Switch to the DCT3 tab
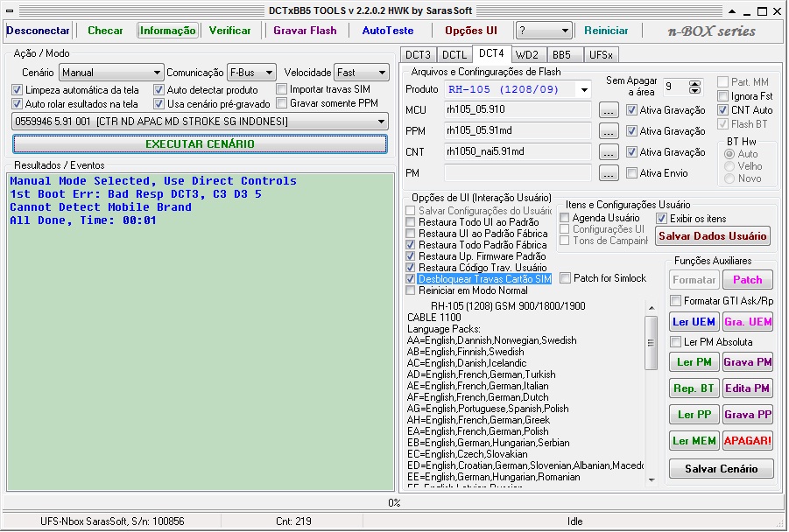 [419, 55]
